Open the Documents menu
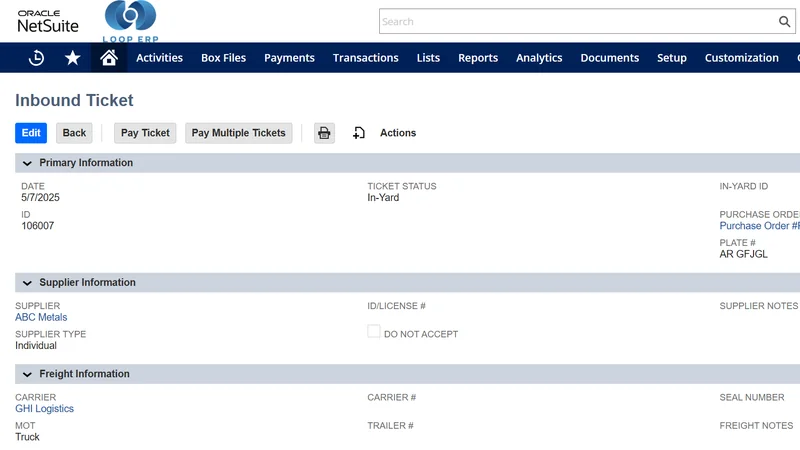This screenshot has width=800, height=450. (610, 58)
